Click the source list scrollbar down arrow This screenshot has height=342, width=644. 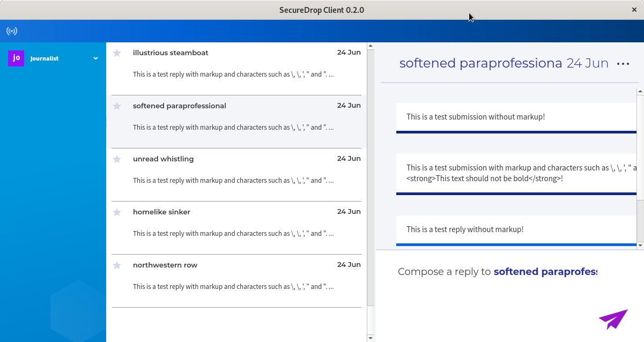[370, 338]
